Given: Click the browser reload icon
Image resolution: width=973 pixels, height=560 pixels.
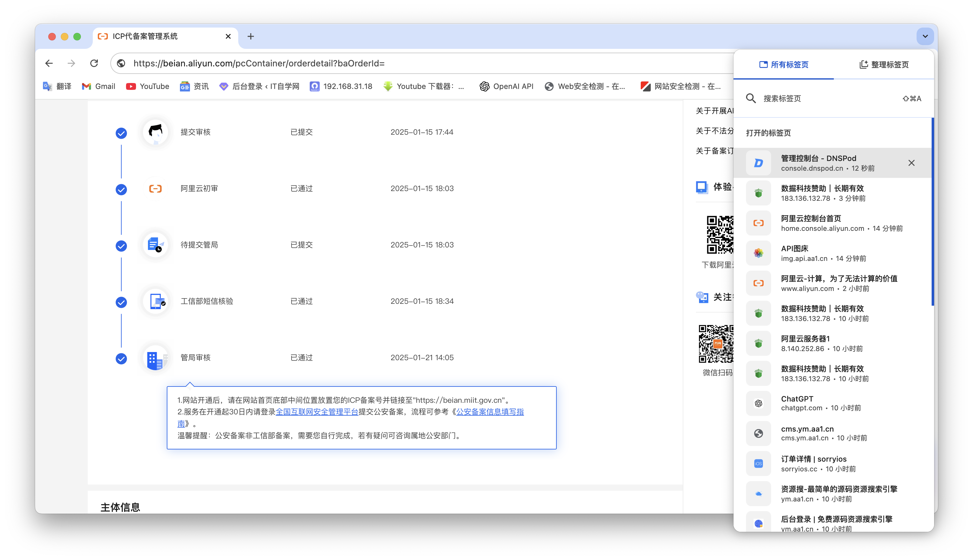Looking at the screenshot, I should pos(94,63).
